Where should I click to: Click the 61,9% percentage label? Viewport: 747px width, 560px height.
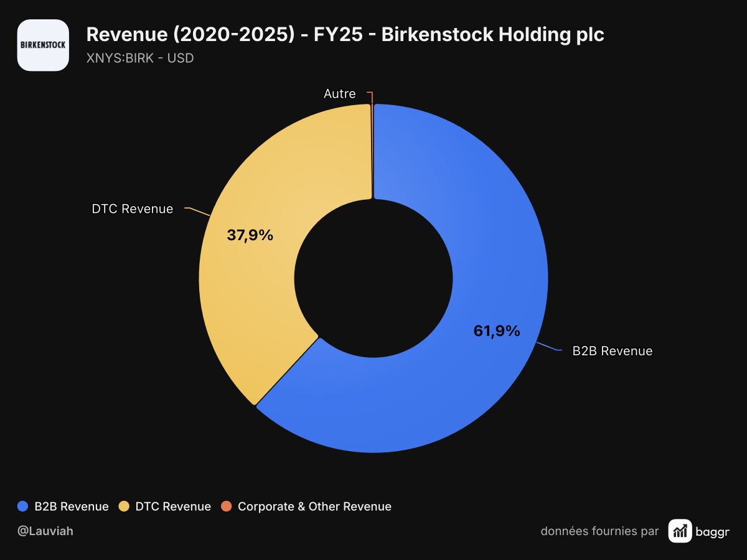(497, 331)
